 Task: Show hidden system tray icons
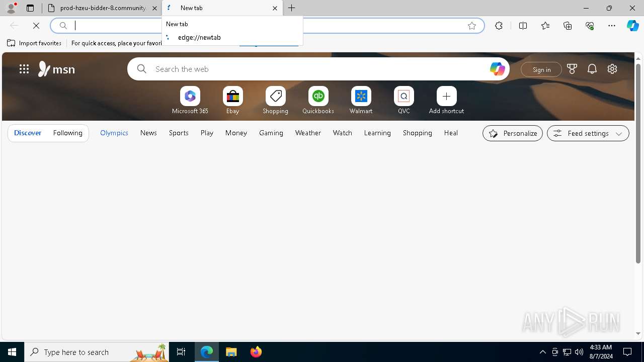coord(542,352)
